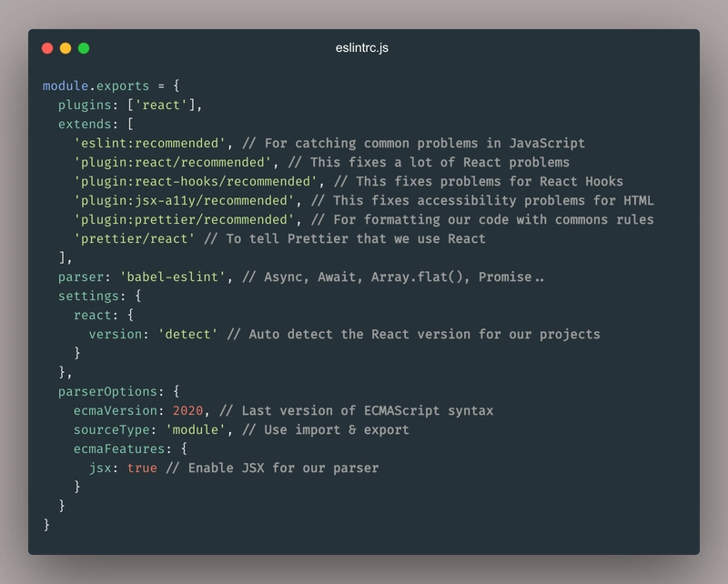This screenshot has height=584, width=728.
Task: Select the true value for jsx
Action: pos(142,468)
